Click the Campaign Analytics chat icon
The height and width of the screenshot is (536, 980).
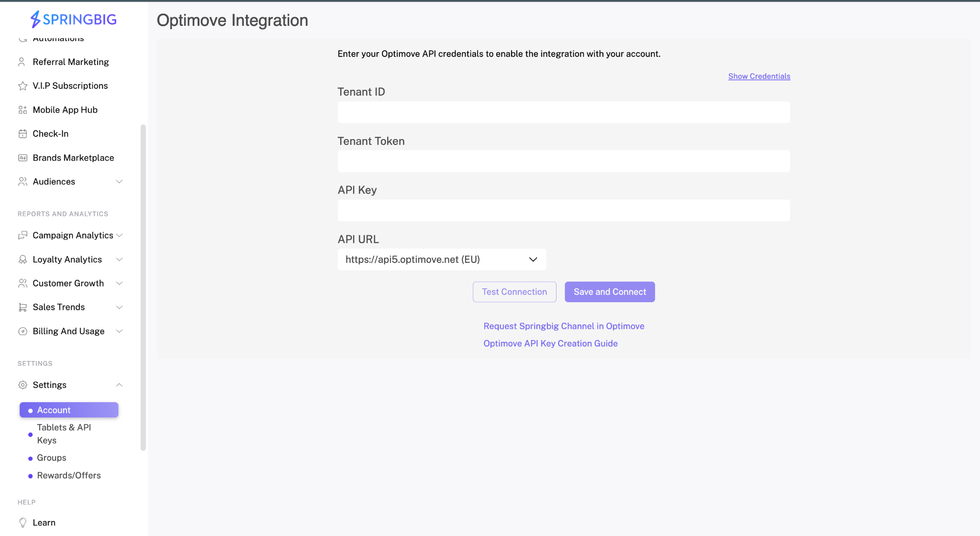[22, 235]
